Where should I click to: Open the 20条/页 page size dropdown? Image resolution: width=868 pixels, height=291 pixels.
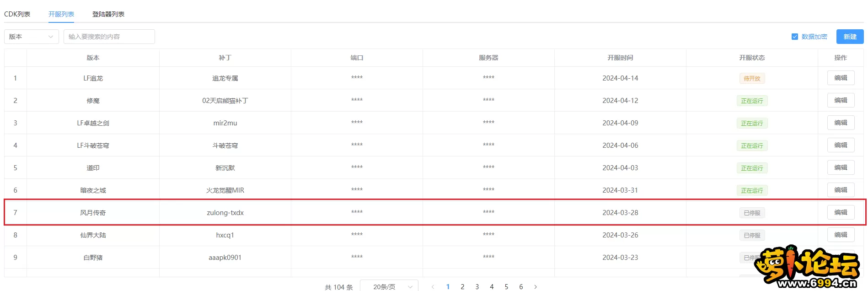coord(389,286)
